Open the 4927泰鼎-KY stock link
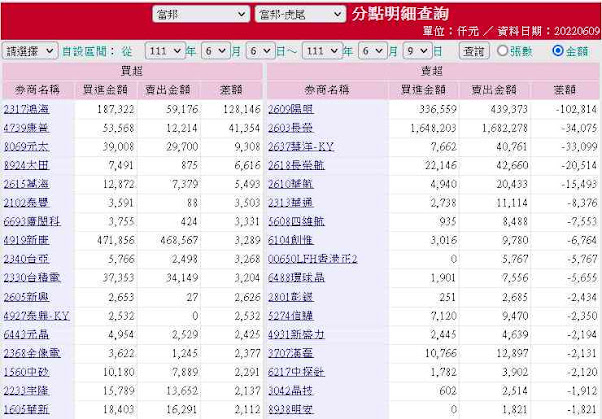 [x=37, y=316]
